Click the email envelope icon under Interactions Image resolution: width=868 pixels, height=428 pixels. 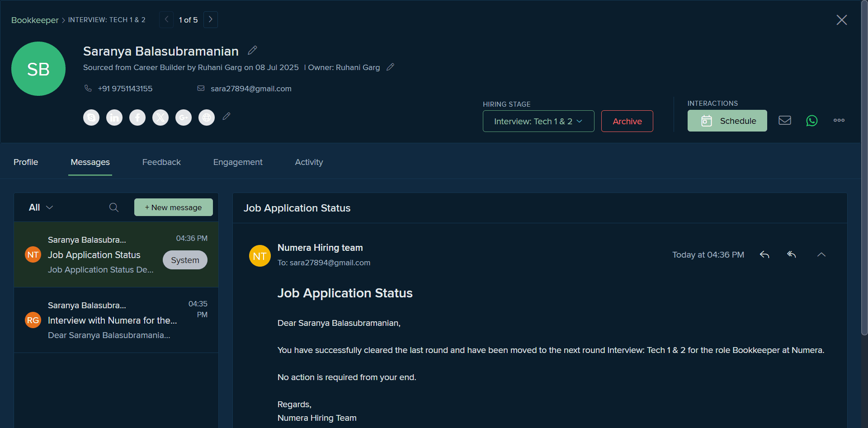click(x=785, y=120)
